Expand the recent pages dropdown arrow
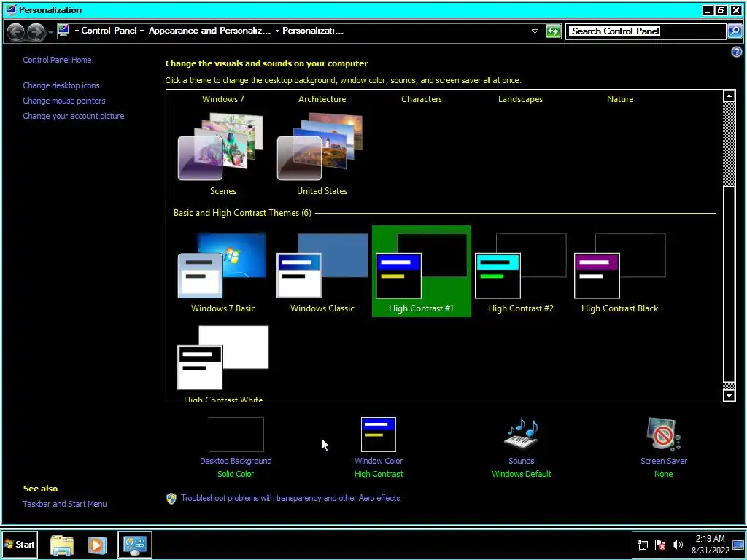 (x=50, y=33)
